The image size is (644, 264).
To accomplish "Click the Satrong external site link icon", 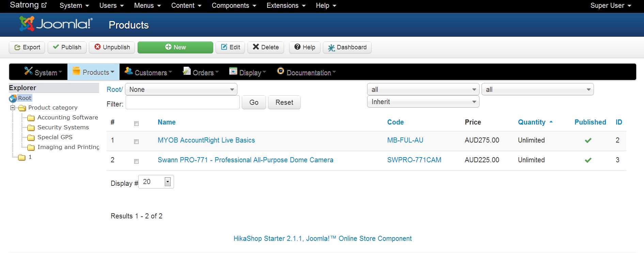I will point(44,5).
